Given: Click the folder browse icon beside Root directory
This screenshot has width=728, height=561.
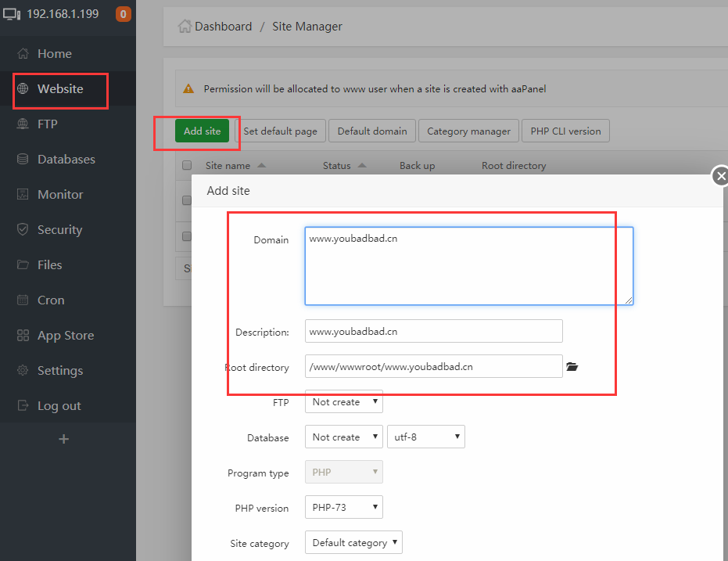Looking at the screenshot, I should click(x=572, y=366).
